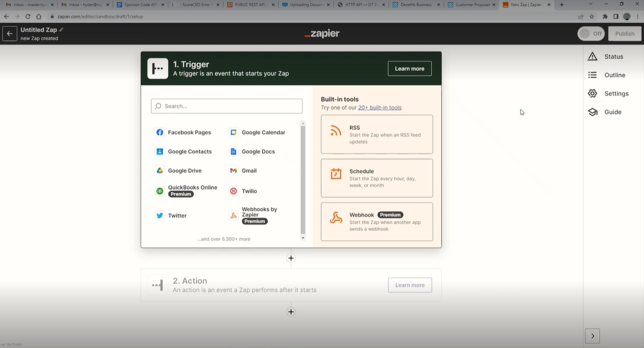Click the 2. Action heading text
644x348 pixels.
[190, 281]
